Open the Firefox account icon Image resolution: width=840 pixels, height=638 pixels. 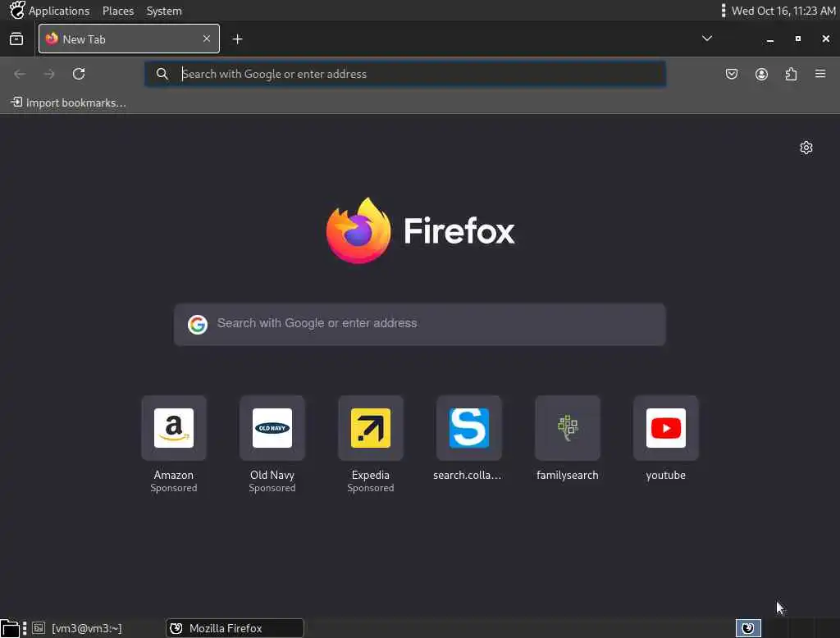pyautogui.click(x=761, y=74)
